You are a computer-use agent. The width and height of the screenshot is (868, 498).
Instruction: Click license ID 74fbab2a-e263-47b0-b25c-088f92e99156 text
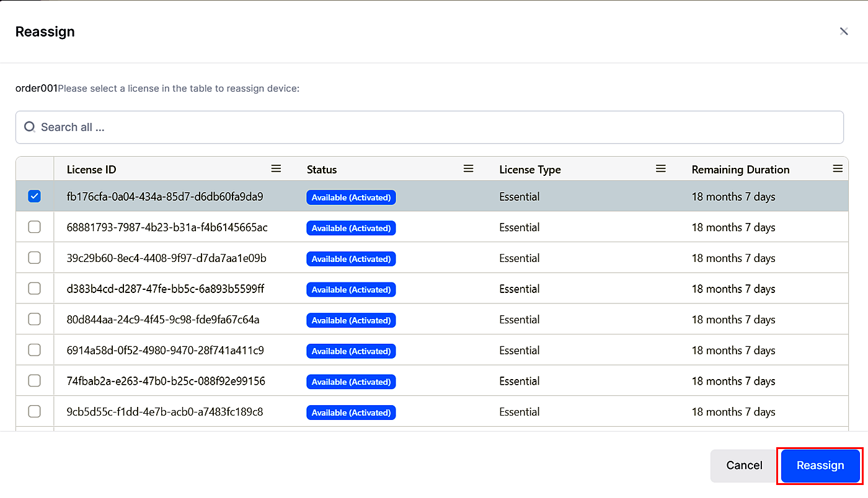(x=166, y=381)
